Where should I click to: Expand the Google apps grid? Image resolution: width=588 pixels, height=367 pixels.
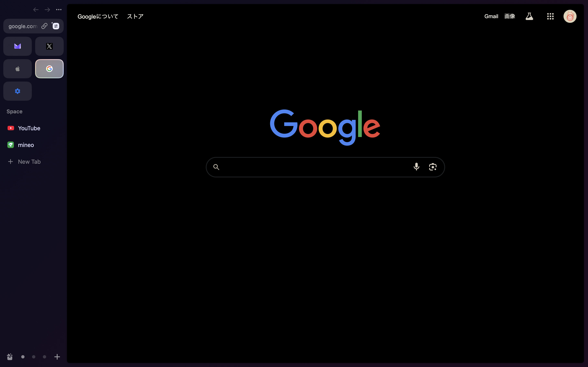550,16
